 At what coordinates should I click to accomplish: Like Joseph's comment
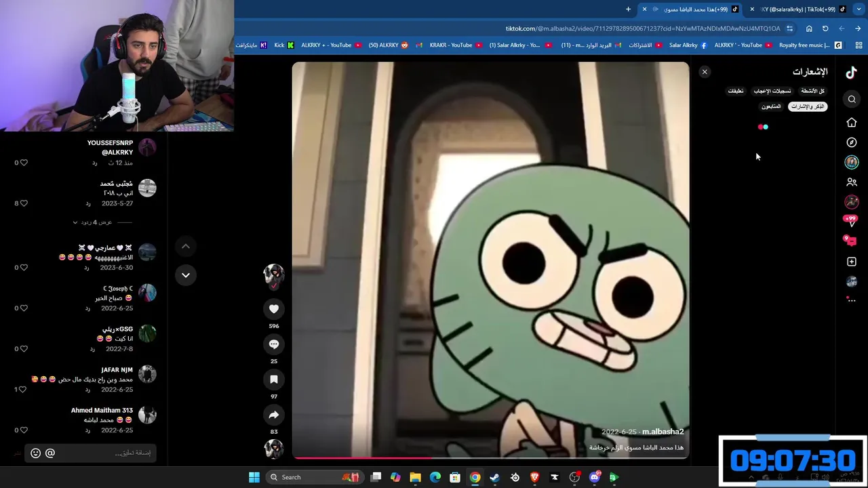[24, 308]
